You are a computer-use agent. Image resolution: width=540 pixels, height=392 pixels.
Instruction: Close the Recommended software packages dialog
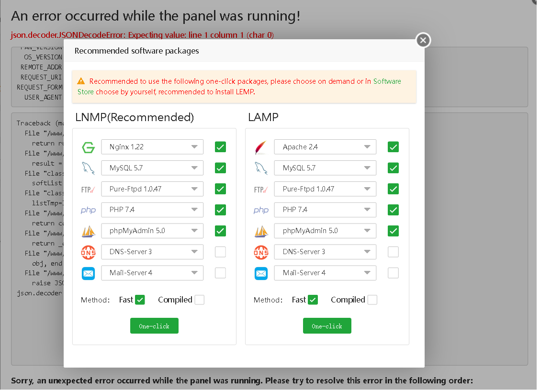pos(423,41)
